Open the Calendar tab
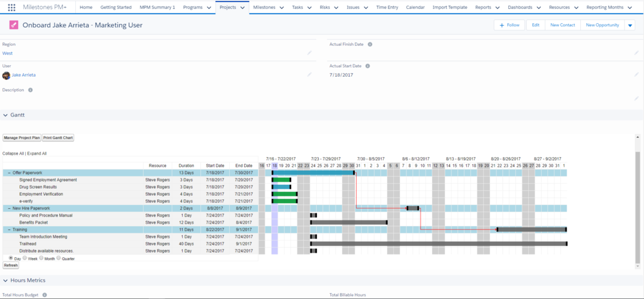 415,7
